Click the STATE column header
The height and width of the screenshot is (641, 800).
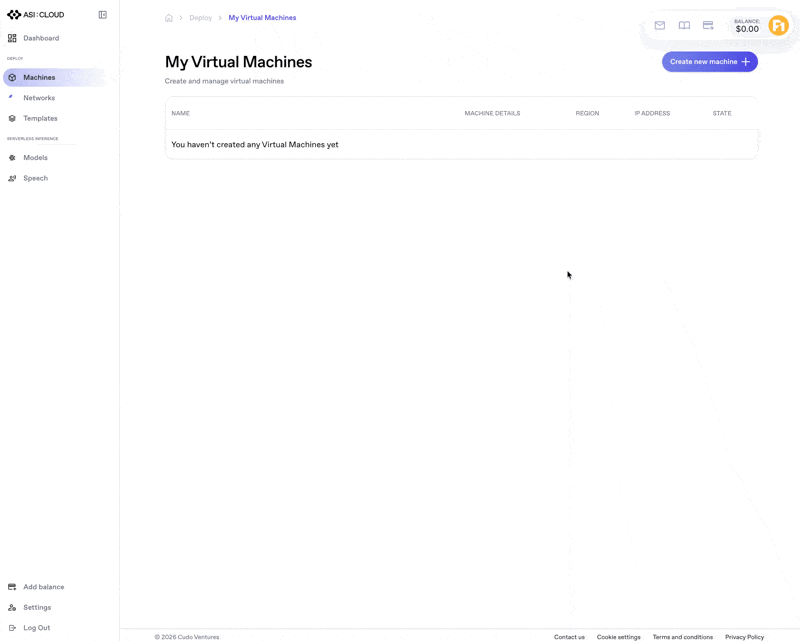click(x=722, y=113)
